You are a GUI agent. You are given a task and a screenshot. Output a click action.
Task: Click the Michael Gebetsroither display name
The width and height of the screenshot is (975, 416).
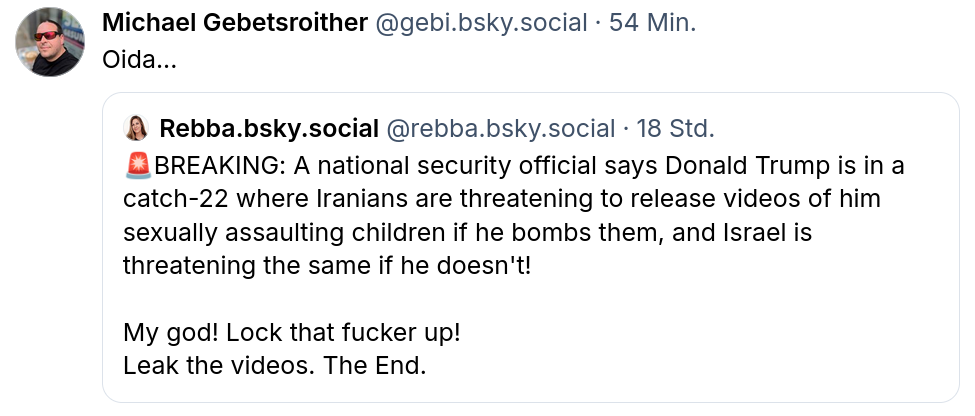coord(234,23)
